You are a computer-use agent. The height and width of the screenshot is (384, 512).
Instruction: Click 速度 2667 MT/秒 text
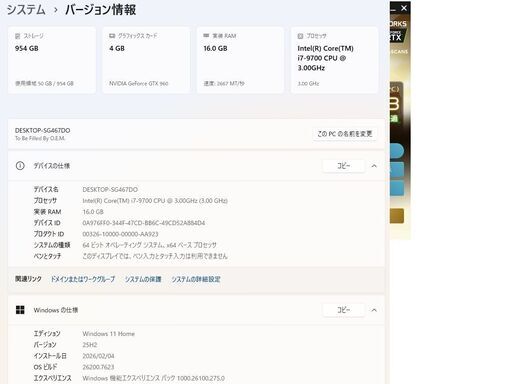click(224, 83)
